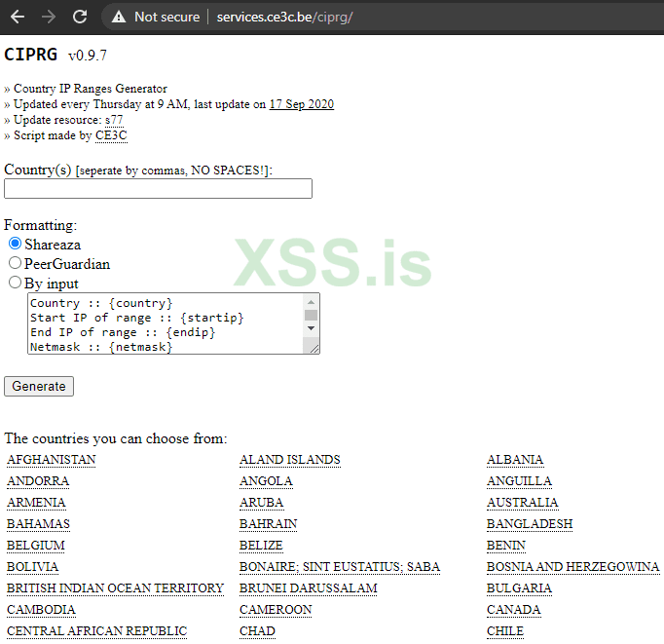Select ANGOLA country
This screenshot has width=664, height=644.
point(267,481)
